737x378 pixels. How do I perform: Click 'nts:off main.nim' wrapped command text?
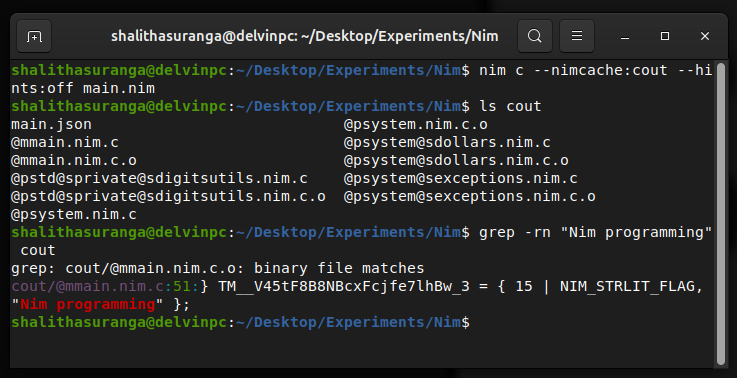point(83,88)
